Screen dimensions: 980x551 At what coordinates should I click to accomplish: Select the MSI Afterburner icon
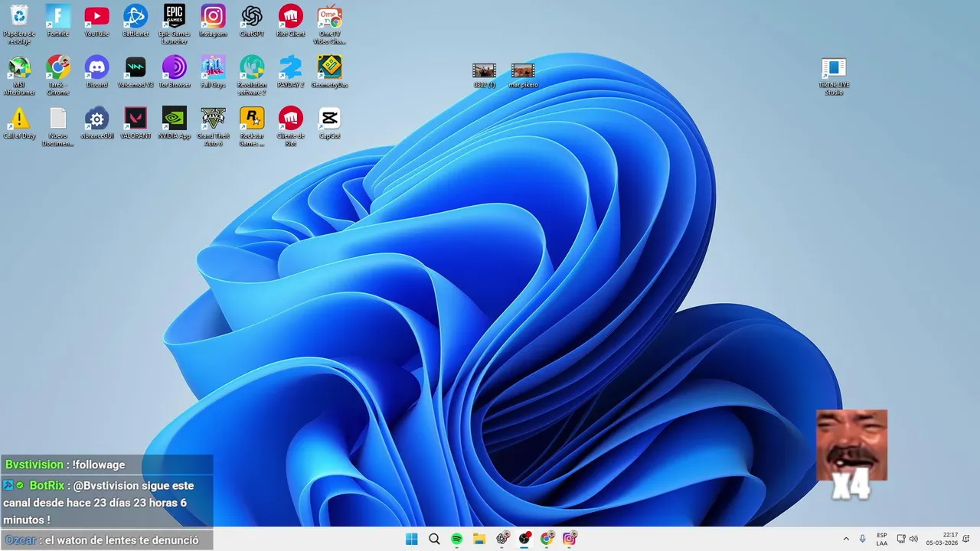click(x=19, y=74)
